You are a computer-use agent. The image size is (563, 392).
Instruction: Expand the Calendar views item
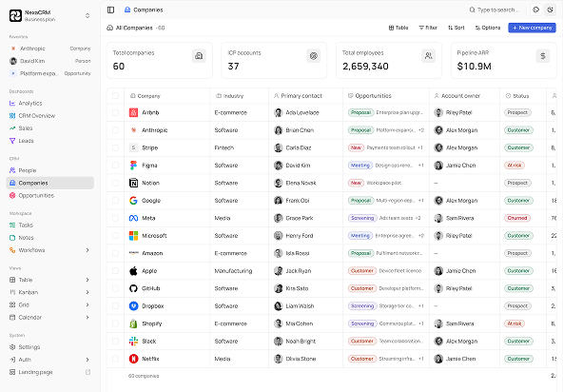click(87, 317)
